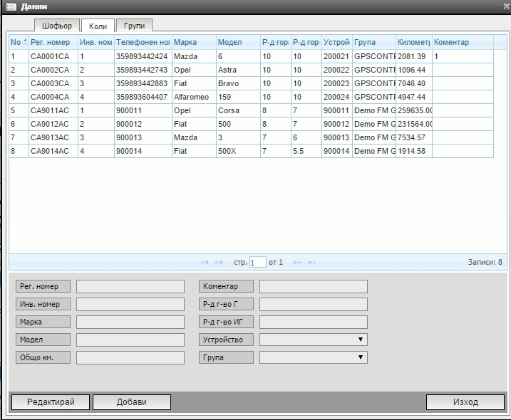Click device number 200024 cell
This screenshot has height=420, width=511.
point(336,97)
